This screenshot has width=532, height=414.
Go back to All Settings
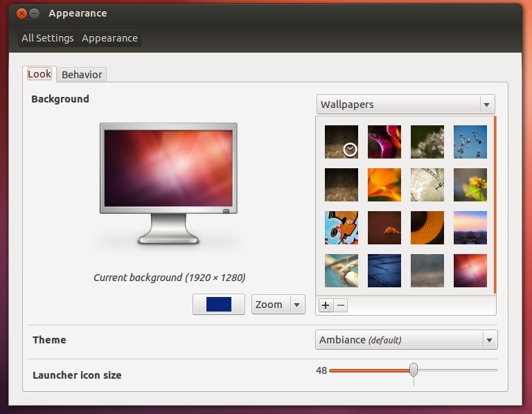click(x=48, y=38)
